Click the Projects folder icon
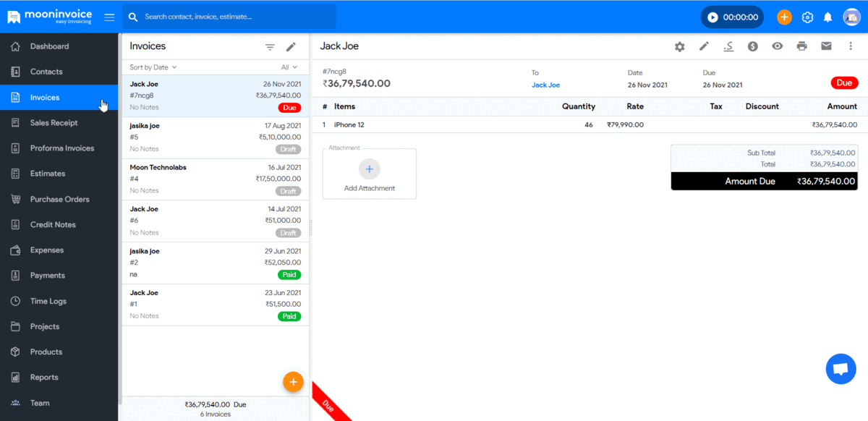868x421 pixels. (16, 326)
